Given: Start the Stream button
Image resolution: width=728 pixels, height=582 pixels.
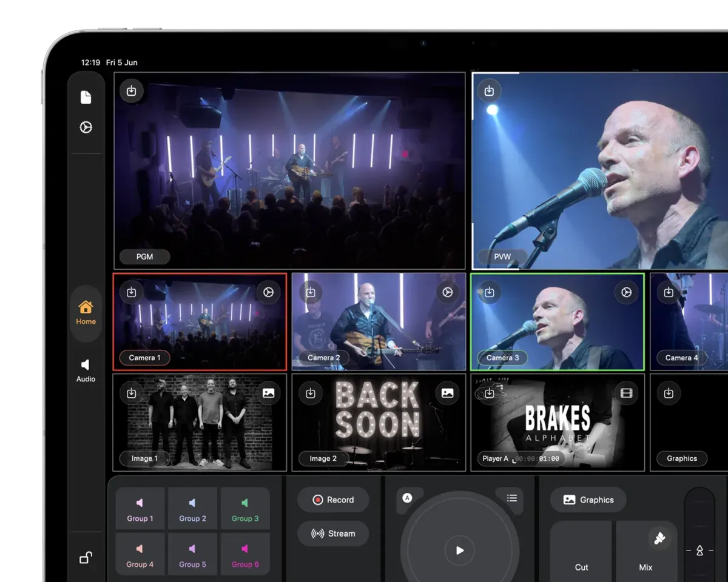Looking at the screenshot, I should [333, 533].
